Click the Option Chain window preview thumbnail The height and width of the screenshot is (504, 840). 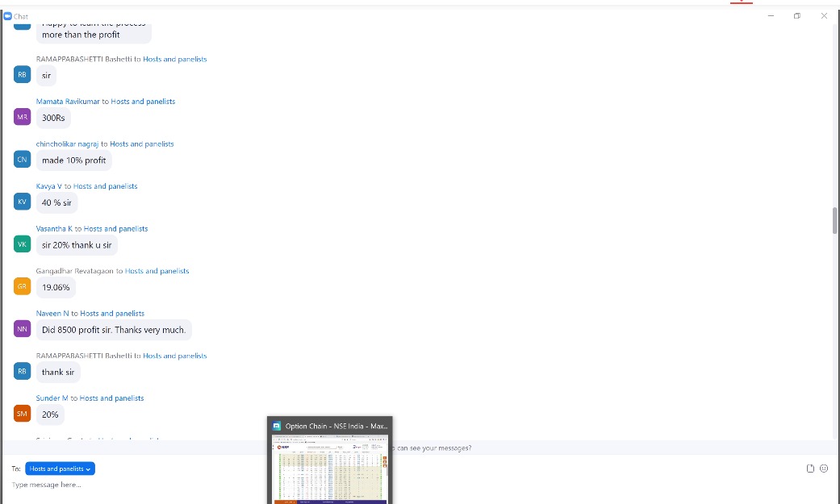click(330, 466)
